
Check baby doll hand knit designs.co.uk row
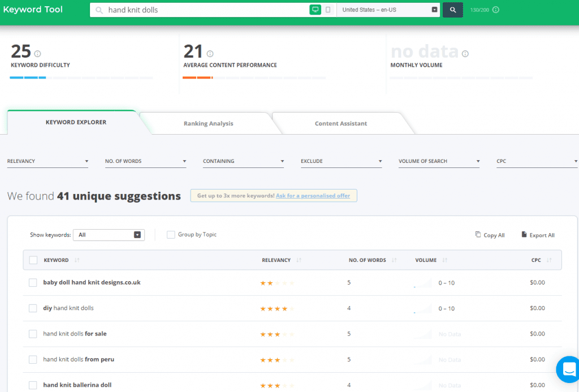(33, 283)
